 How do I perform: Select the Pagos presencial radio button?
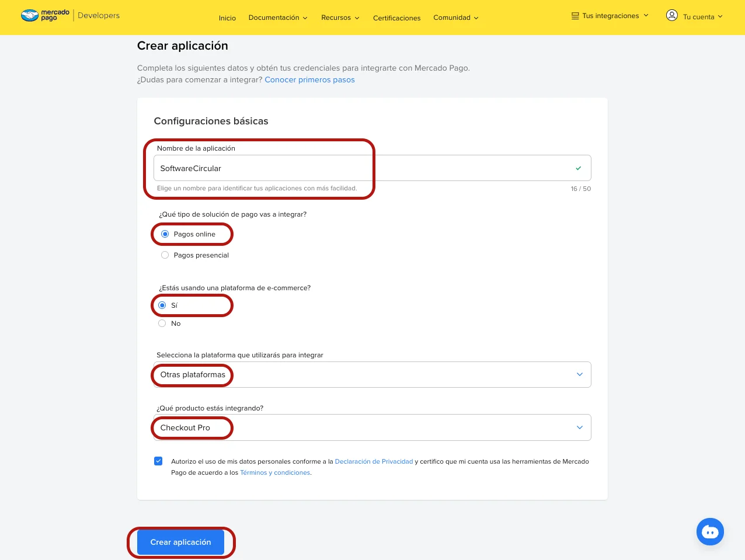[x=165, y=255]
